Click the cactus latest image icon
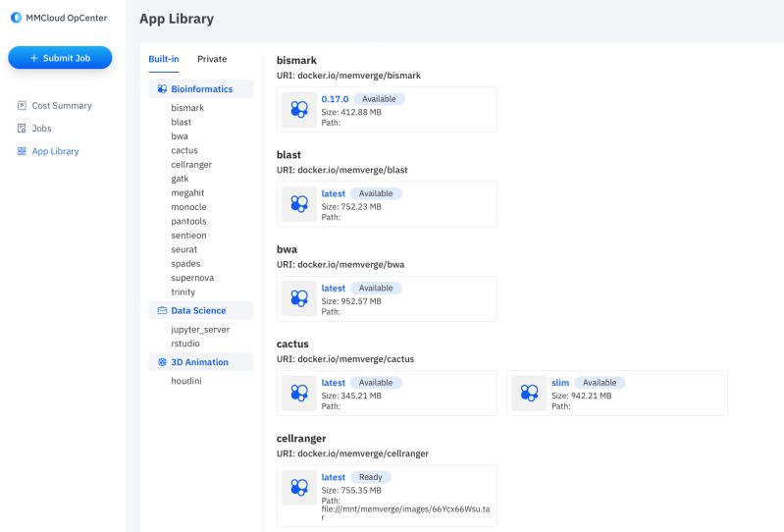Viewport: 784px width, 532px height. click(x=299, y=393)
